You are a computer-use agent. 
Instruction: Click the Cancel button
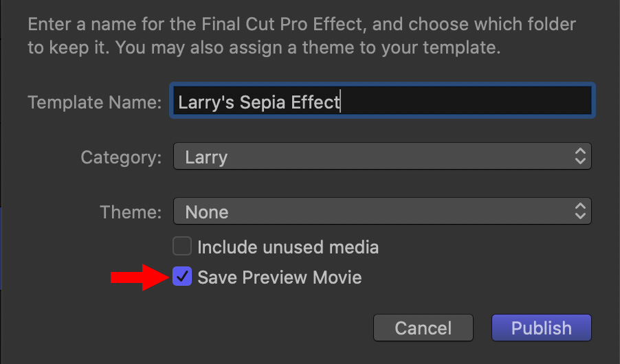coord(423,328)
